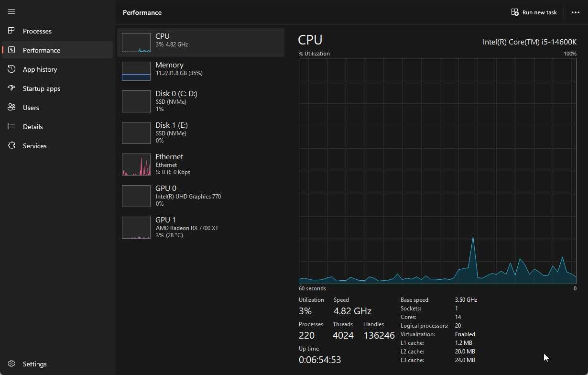Click the large CPU heading
This screenshot has height=375, width=588.
click(x=310, y=40)
